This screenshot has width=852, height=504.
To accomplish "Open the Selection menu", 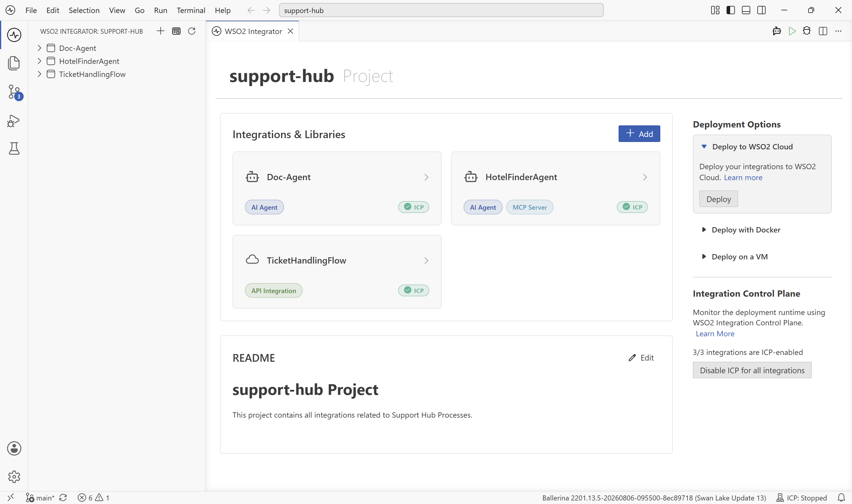I will click(x=84, y=10).
